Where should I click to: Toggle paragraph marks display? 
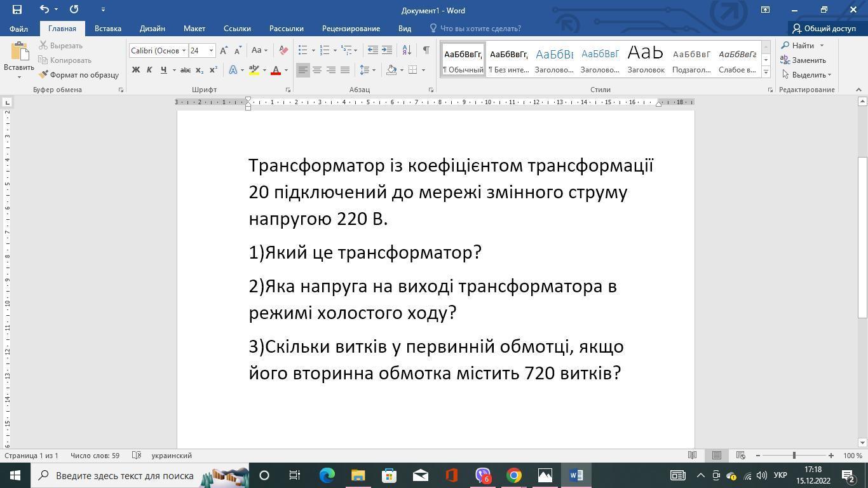pos(426,50)
